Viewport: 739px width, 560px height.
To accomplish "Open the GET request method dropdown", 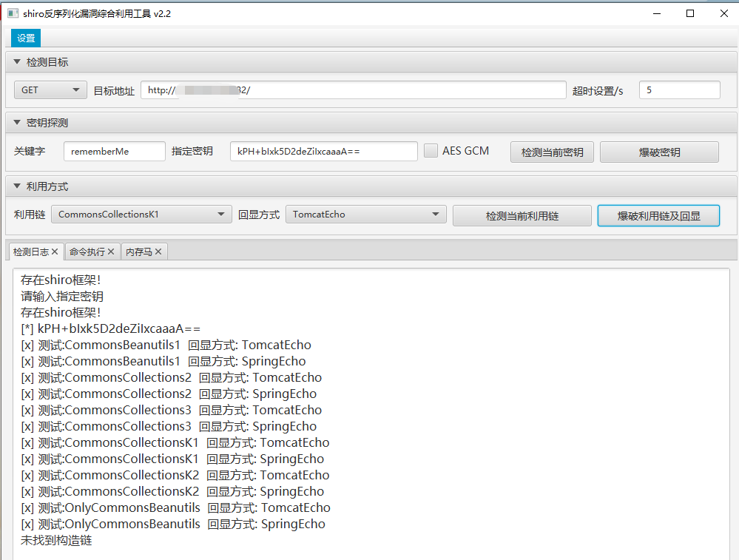I will 50,90.
